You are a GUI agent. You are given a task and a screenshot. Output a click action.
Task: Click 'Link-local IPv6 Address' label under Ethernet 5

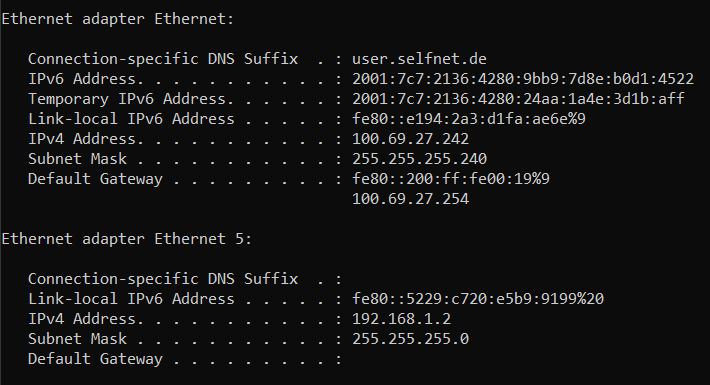tap(131, 298)
